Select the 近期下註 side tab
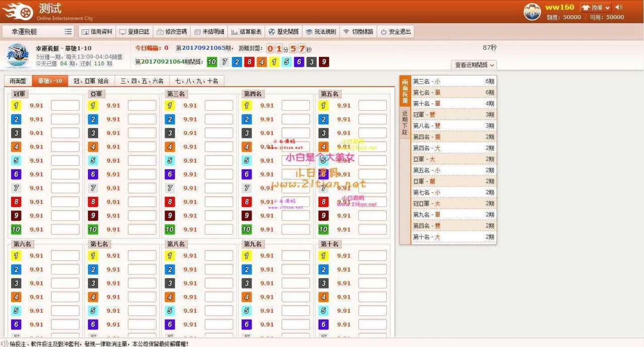The image size is (644, 347). [x=405, y=123]
